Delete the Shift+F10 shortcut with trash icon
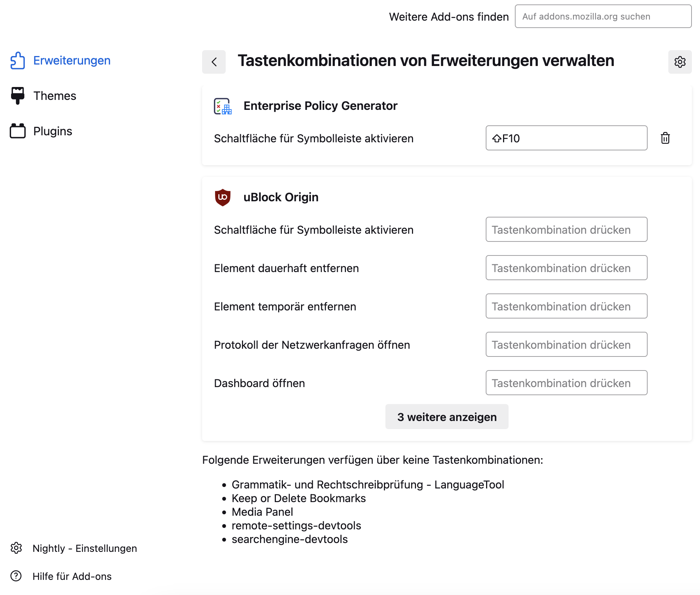This screenshot has width=700, height=595. [x=665, y=138]
